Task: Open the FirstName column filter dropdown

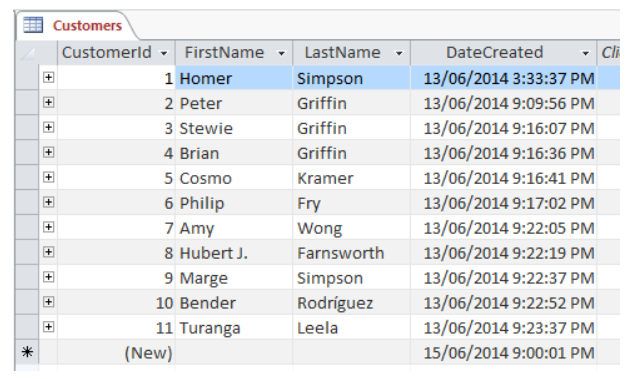Action: click(281, 53)
